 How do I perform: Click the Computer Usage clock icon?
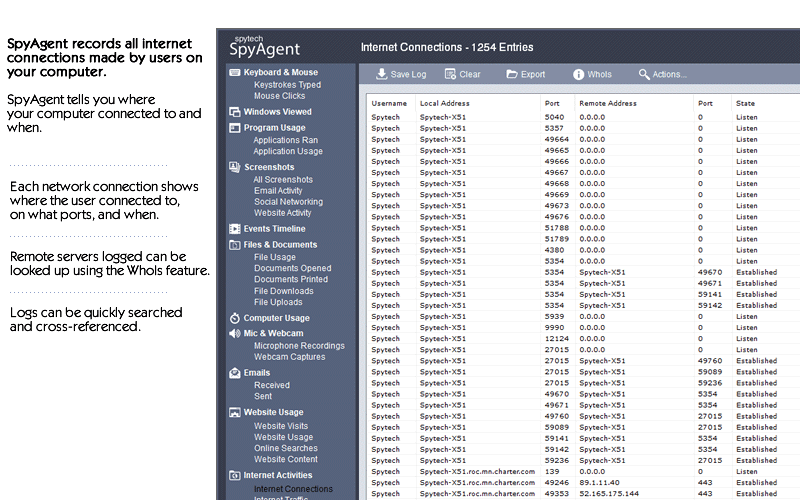tap(234, 318)
